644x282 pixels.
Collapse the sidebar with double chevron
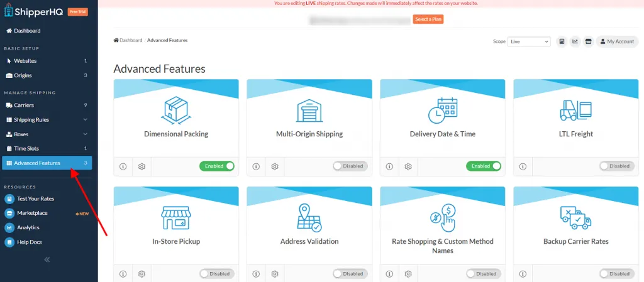pyautogui.click(x=47, y=259)
